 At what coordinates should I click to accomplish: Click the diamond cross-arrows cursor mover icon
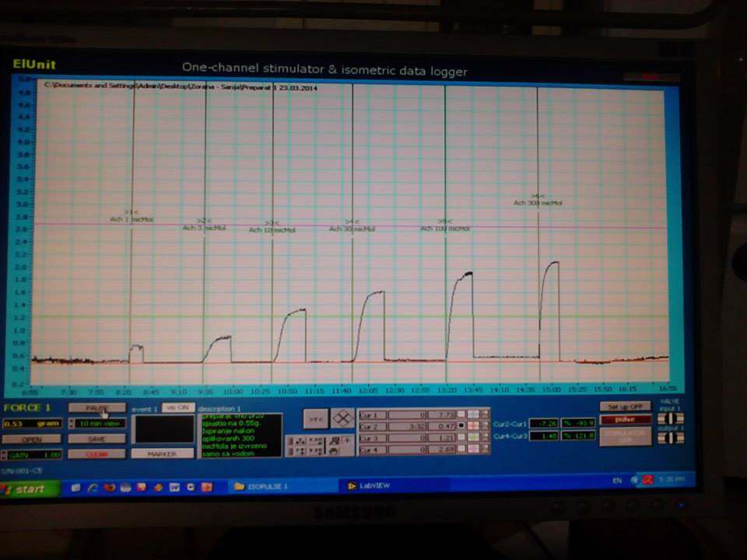coord(343,418)
